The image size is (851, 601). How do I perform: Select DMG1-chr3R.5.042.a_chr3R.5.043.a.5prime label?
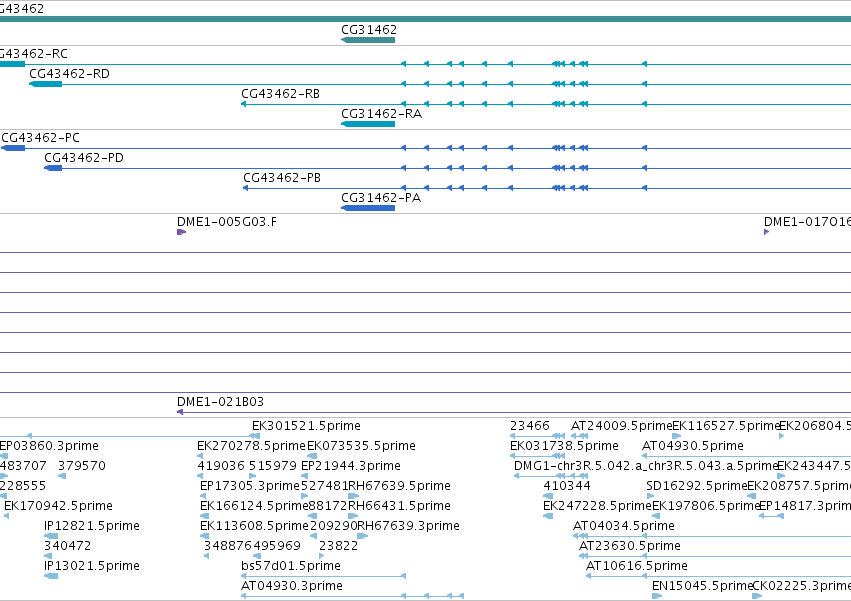(646, 466)
